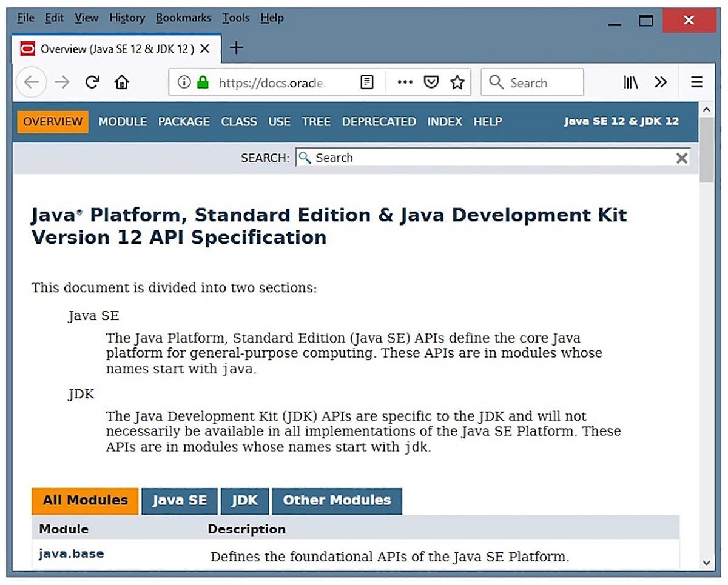Screen dimensions: 728x585
Task: Open the Help menu
Action: 272,18
